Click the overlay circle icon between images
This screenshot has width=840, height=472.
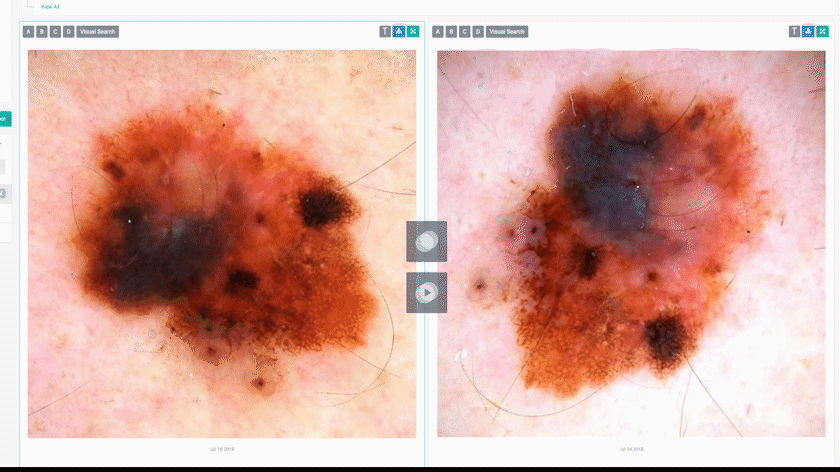click(426, 241)
